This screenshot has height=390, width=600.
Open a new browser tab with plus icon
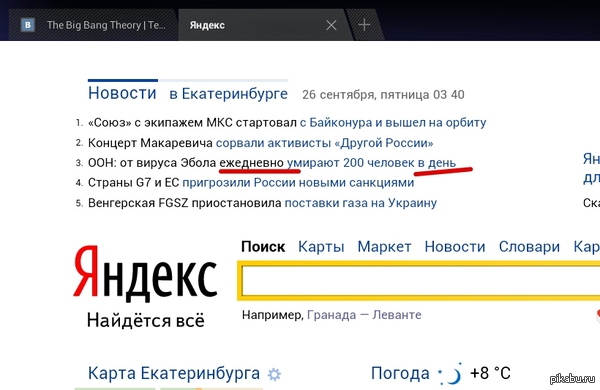pos(364,25)
